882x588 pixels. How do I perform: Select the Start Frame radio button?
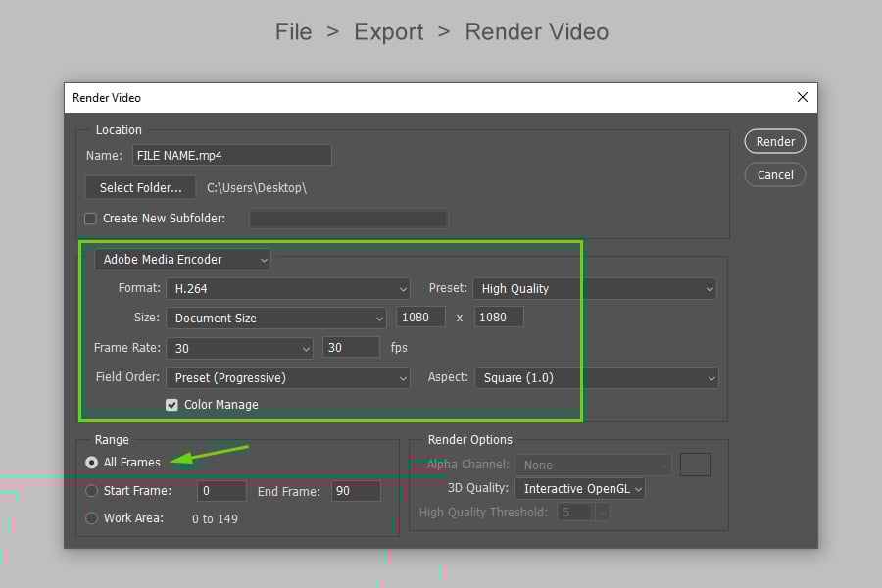pos(91,491)
